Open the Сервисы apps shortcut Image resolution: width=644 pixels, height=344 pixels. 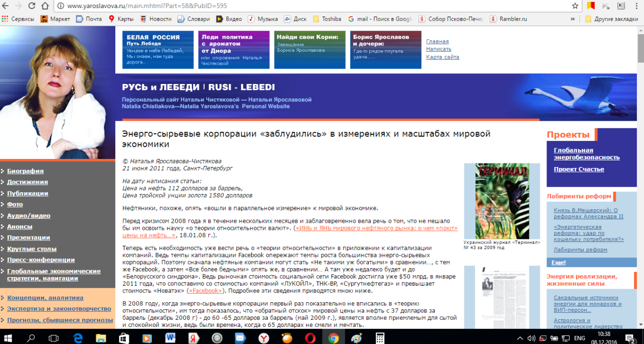click(x=18, y=19)
